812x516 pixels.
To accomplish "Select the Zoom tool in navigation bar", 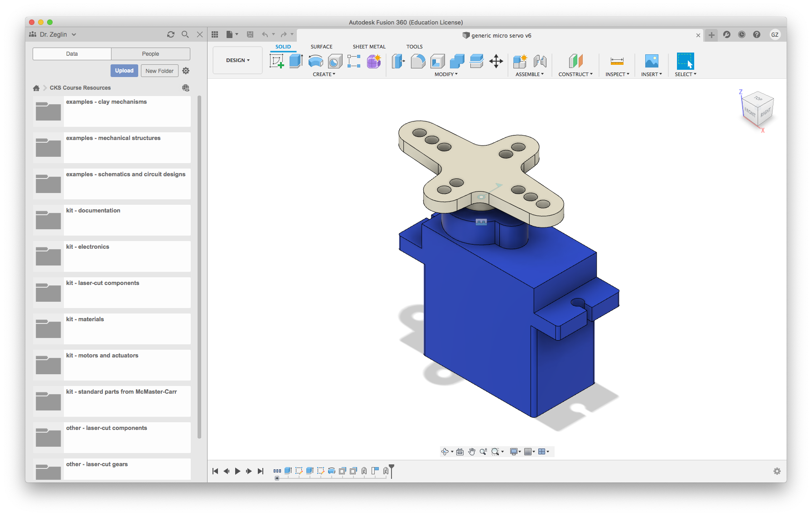I will 483,452.
